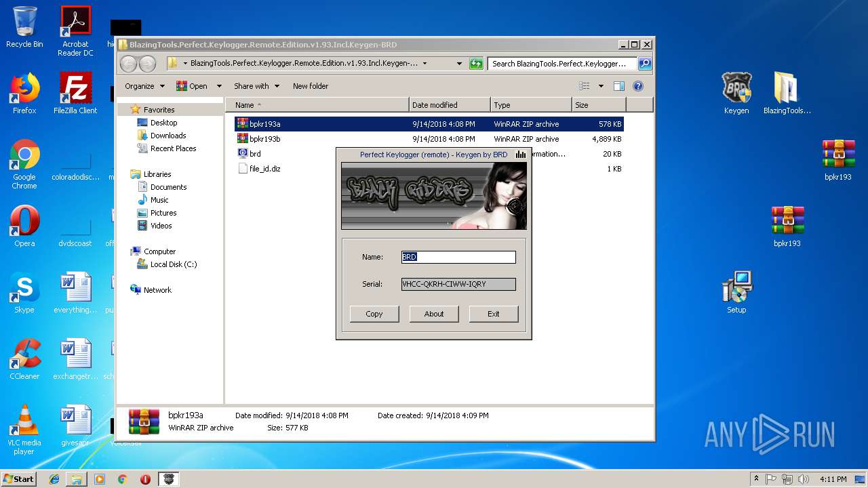Open the givesapr Word document on desktop
The image size is (868, 488).
(x=75, y=426)
